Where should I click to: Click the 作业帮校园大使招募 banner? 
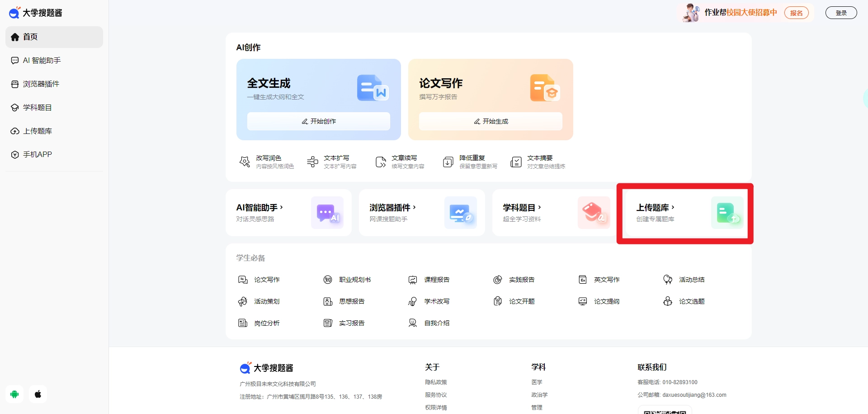click(741, 13)
